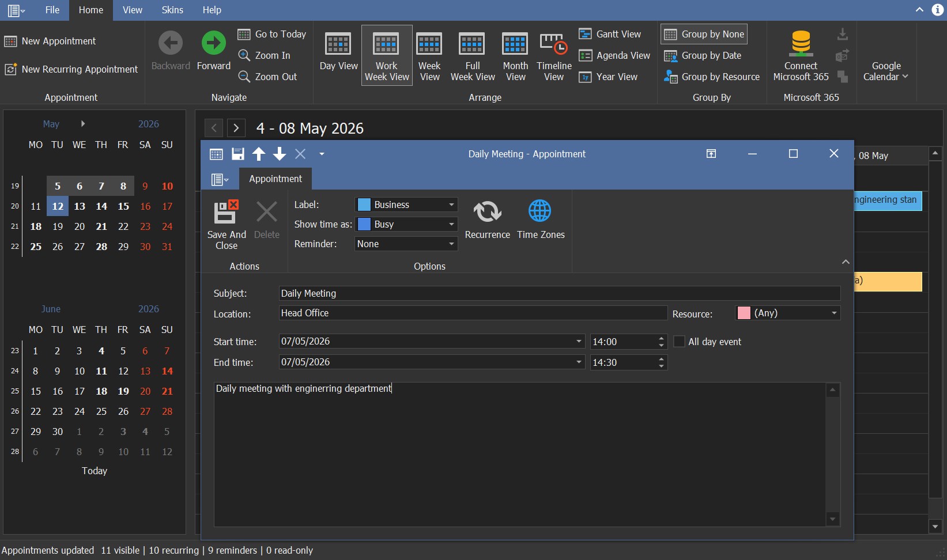Toggle the All day event checkbox

(x=679, y=342)
